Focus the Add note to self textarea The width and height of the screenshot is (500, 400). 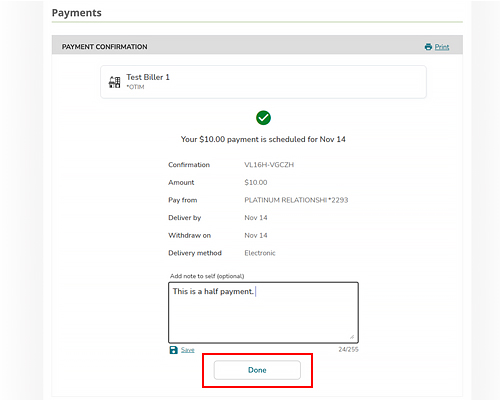[x=263, y=313]
